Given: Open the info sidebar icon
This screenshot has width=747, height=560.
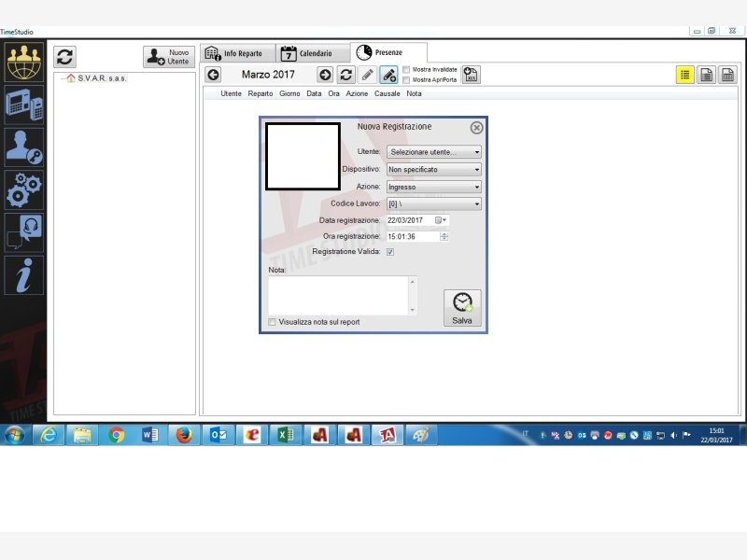Looking at the screenshot, I should [24, 274].
